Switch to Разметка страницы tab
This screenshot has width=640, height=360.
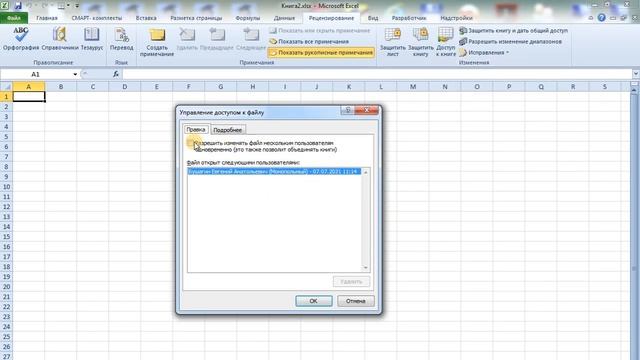pos(196,18)
